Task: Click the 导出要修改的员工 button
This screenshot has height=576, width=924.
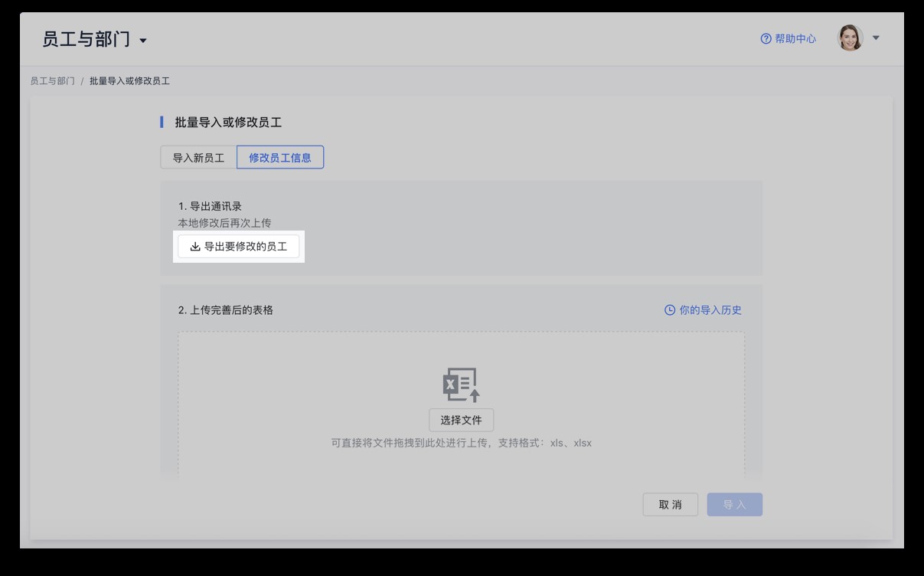Action: (x=239, y=247)
